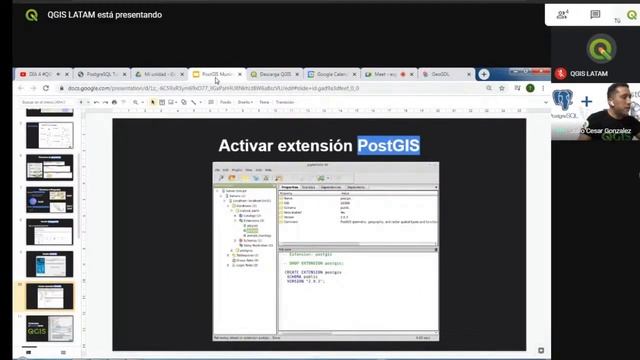Add a comment from toolbar
The height and width of the screenshot is (360, 640).
(211, 102)
